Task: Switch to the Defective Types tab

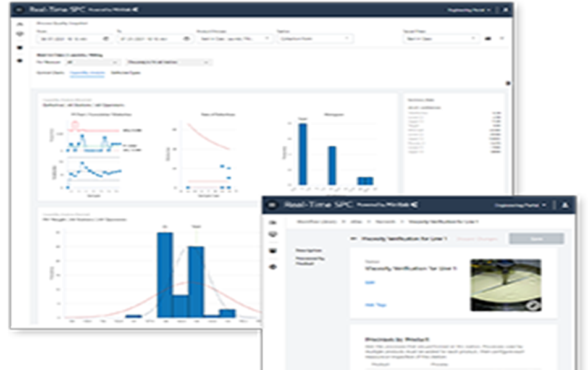Action: pos(125,72)
